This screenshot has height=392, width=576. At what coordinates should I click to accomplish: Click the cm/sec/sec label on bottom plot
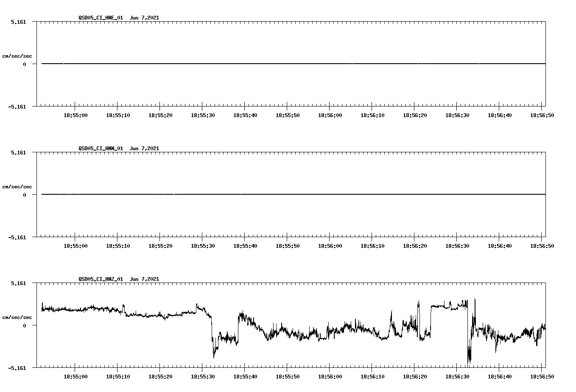click(x=17, y=316)
